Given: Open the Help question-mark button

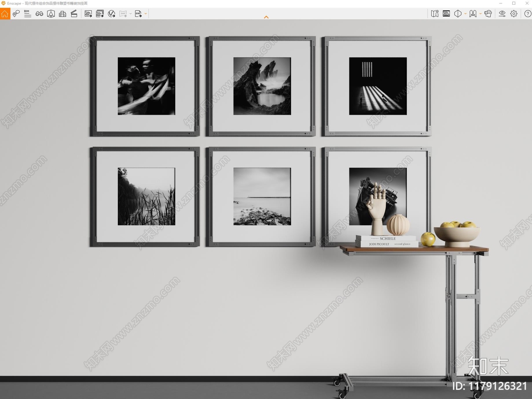Looking at the screenshot, I should [x=528, y=14].
